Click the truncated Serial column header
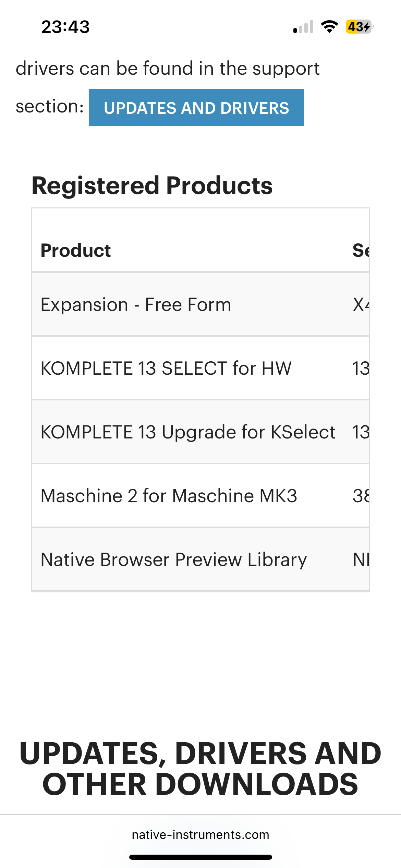The height and width of the screenshot is (868, 401). 361,250
